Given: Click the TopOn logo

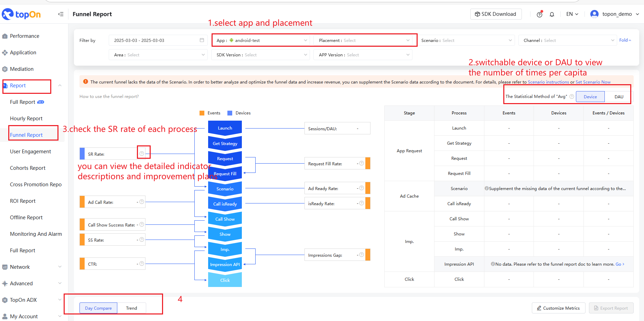Looking at the screenshot, I should coord(21,14).
